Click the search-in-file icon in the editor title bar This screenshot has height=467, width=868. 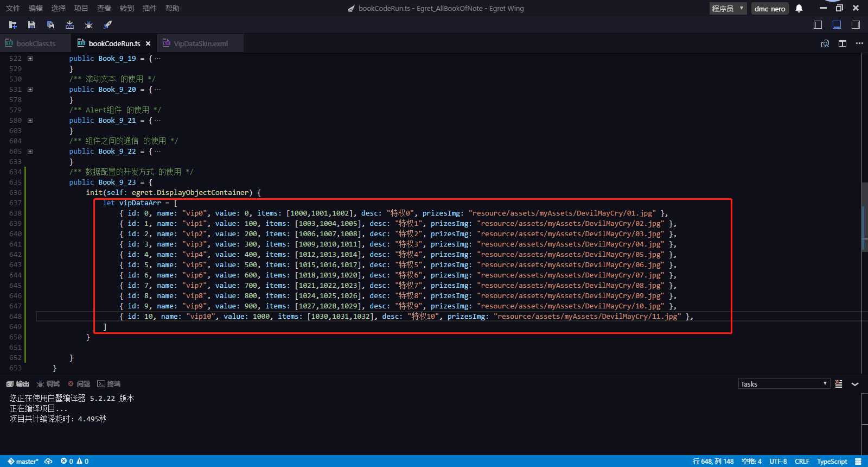point(825,43)
